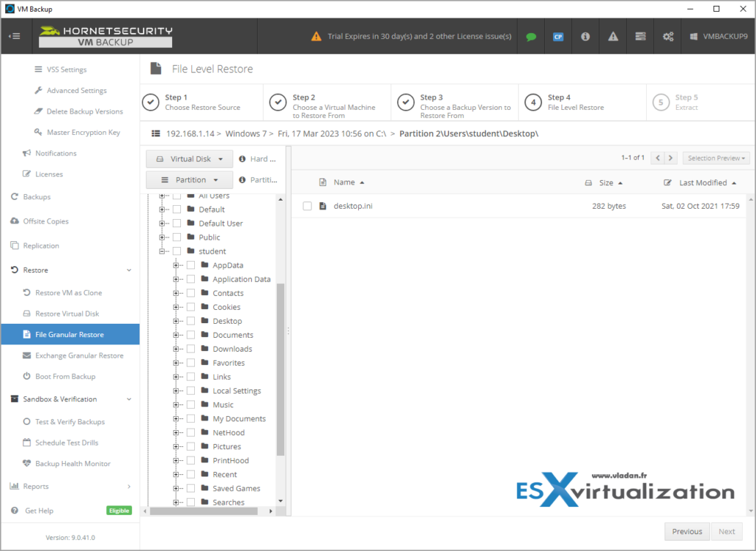
Task: Select the Public folder checkbox
Action: (x=177, y=237)
